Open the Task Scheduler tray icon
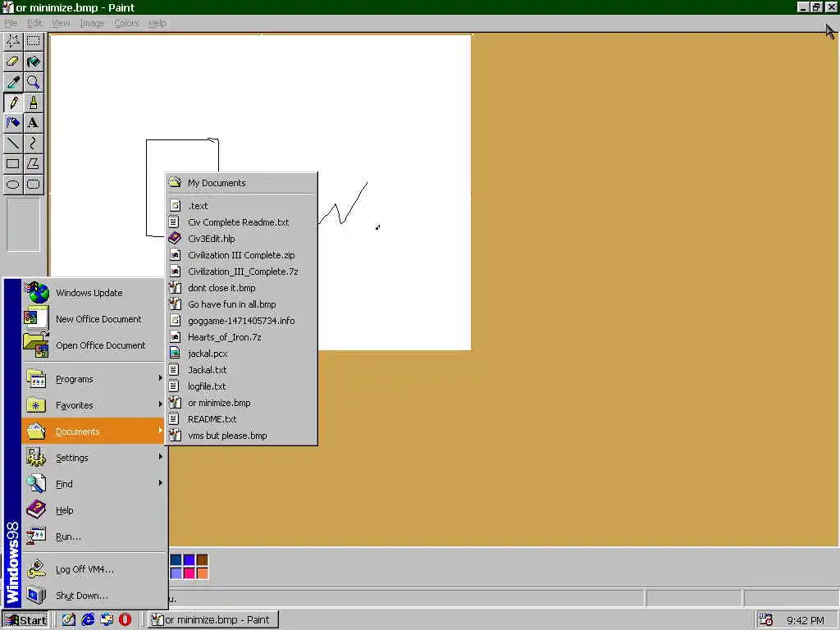840x630 pixels. 765,620
